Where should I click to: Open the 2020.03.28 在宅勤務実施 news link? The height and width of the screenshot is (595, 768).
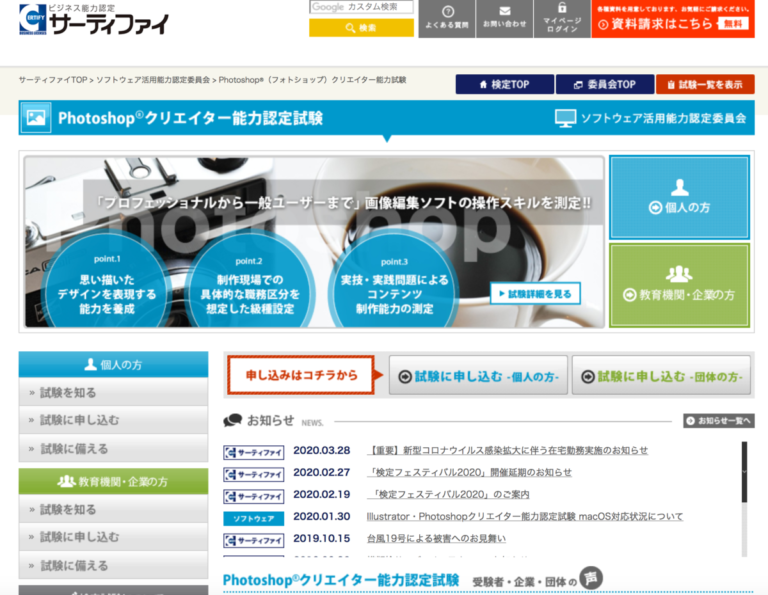click(507, 450)
